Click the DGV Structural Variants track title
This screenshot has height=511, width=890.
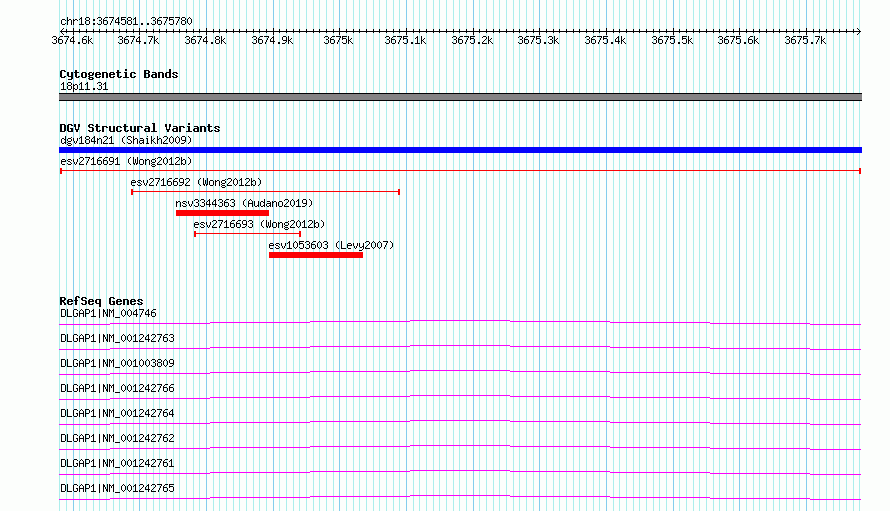[140, 128]
